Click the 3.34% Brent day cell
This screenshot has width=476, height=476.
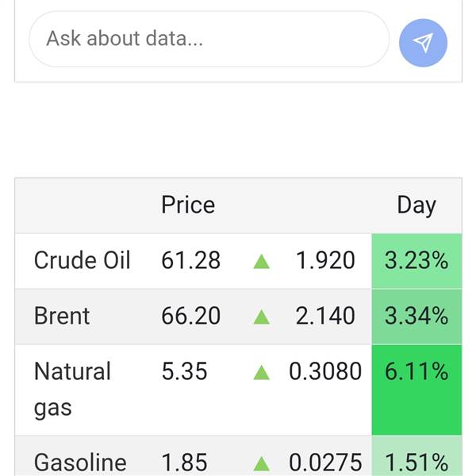coord(416,316)
